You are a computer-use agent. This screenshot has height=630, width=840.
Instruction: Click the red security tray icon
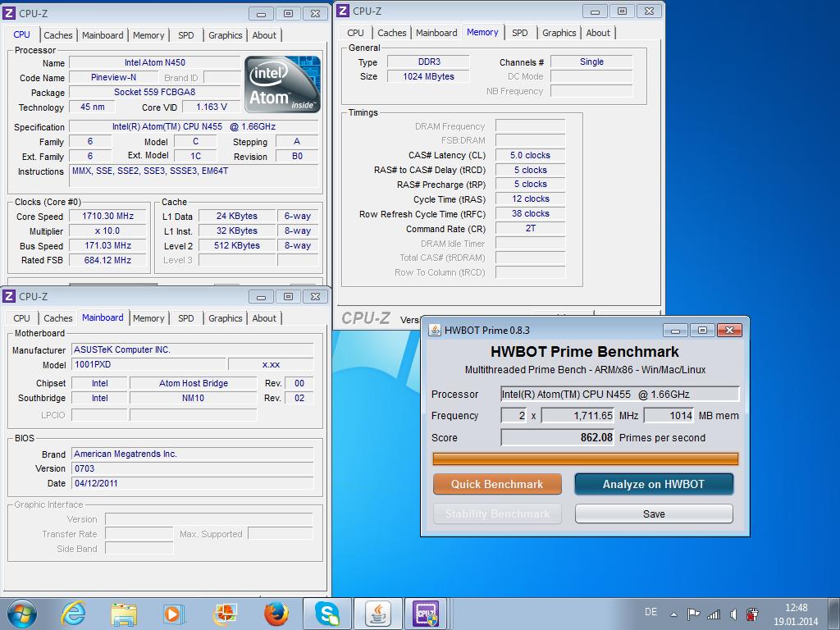752,614
